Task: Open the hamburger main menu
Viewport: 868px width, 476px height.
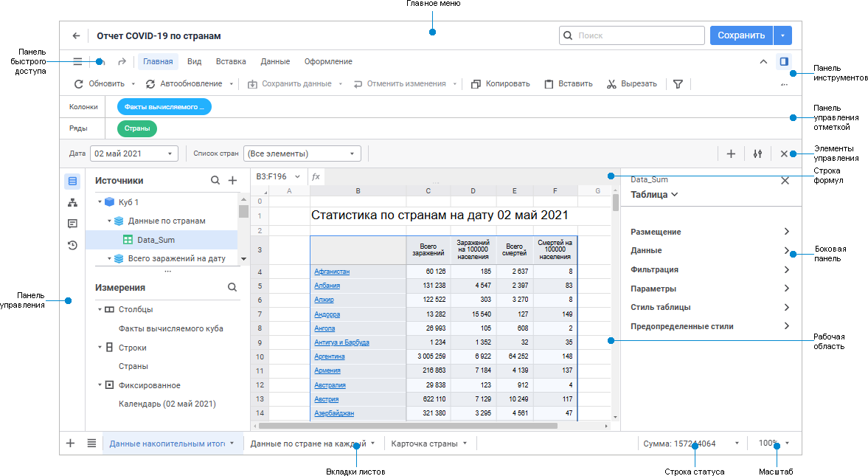Action: coord(77,62)
